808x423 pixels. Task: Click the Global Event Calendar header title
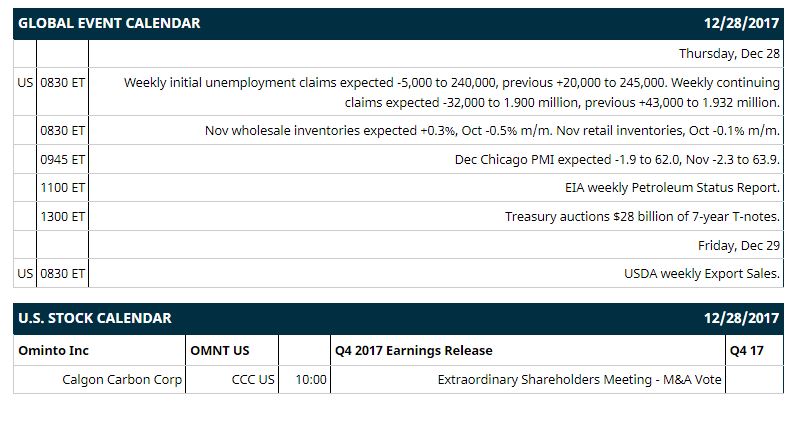(x=109, y=23)
